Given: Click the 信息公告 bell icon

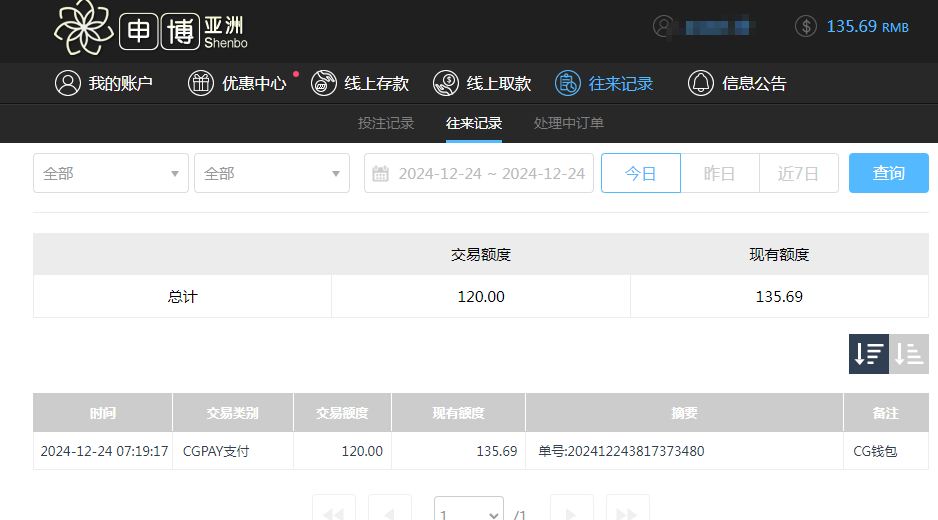Looking at the screenshot, I should coord(700,83).
